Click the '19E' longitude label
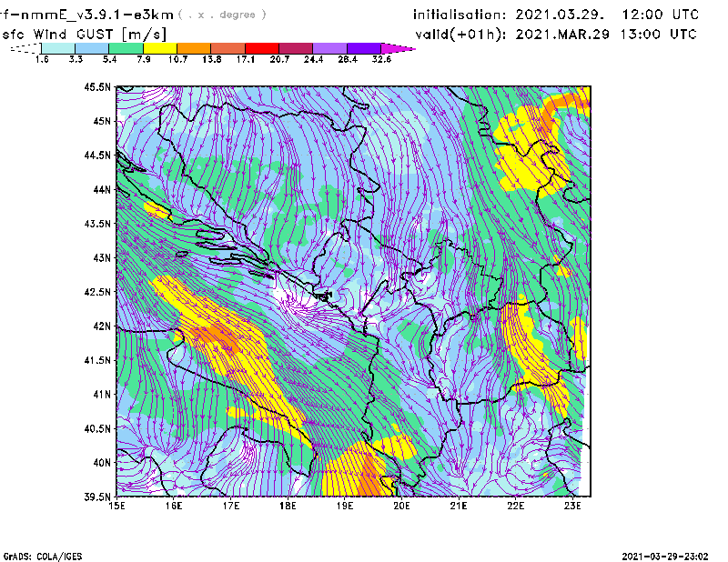The height and width of the screenshot is (562, 728). [345, 506]
